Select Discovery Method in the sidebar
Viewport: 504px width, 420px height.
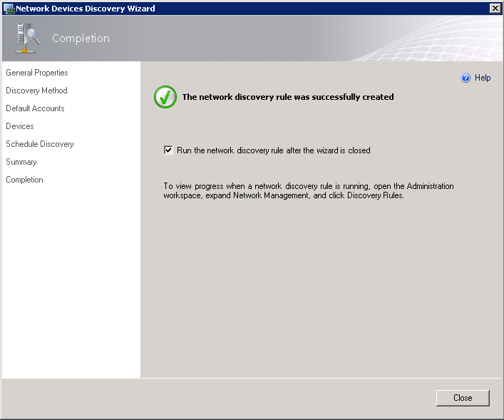click(x=36, y=91)
